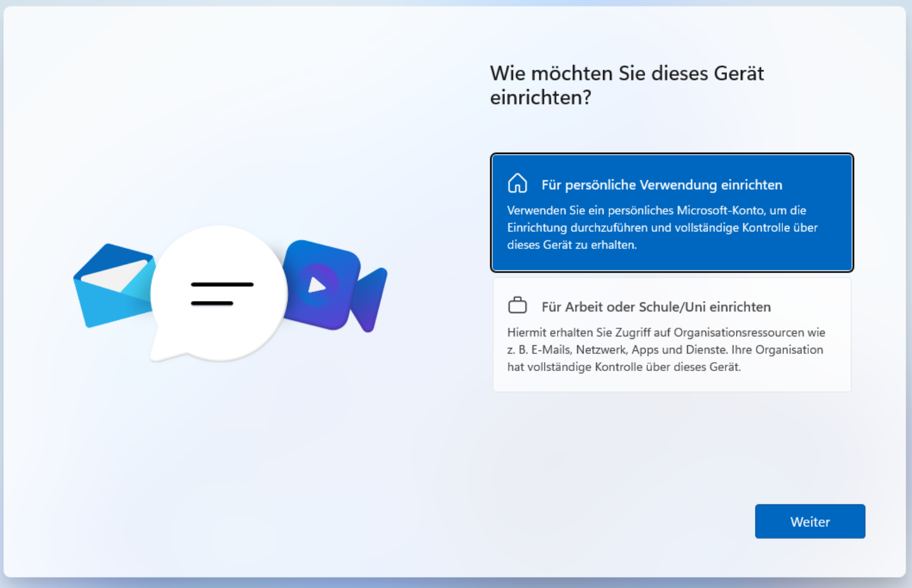Image resolution: width=912 pixels, height=588 pixels.
Task: Select the personal use setup option card
Action: coord(672,213)
